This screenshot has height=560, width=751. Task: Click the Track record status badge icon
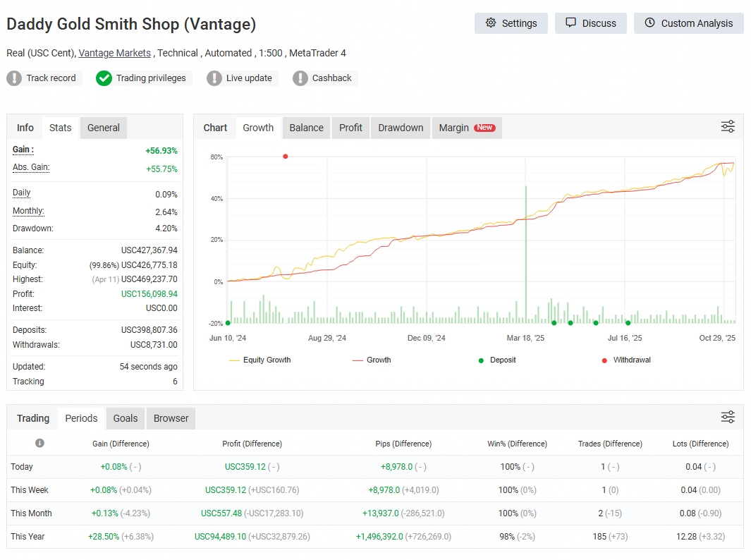[13, 78]
